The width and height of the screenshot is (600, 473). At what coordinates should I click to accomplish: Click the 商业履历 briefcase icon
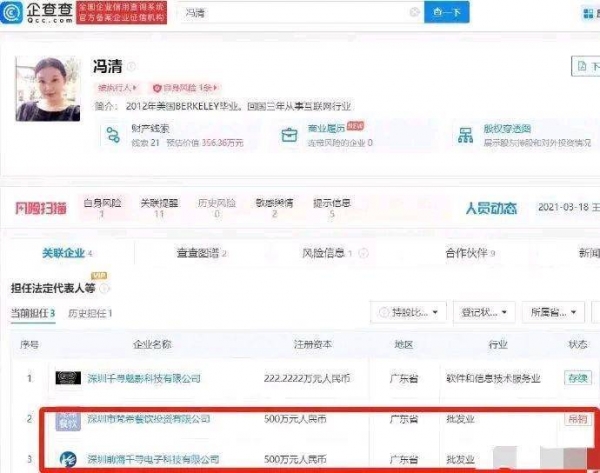tap(289, 135)
